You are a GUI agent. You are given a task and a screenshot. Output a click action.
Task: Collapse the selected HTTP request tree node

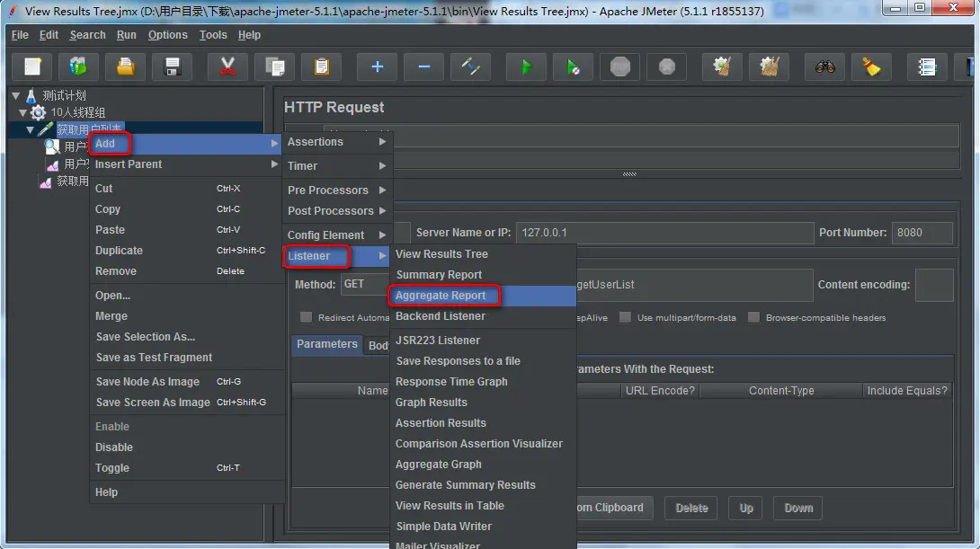click(30, 129)
